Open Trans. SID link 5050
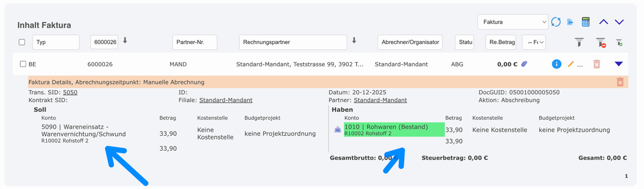Viewport: 644px width, 189px height. (x=70, y=92)
